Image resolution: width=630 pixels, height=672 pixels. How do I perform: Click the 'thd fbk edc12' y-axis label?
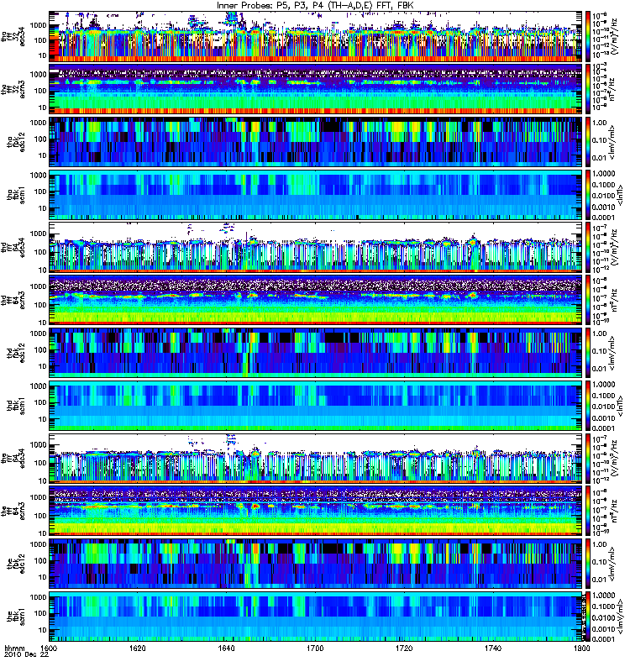16,353
